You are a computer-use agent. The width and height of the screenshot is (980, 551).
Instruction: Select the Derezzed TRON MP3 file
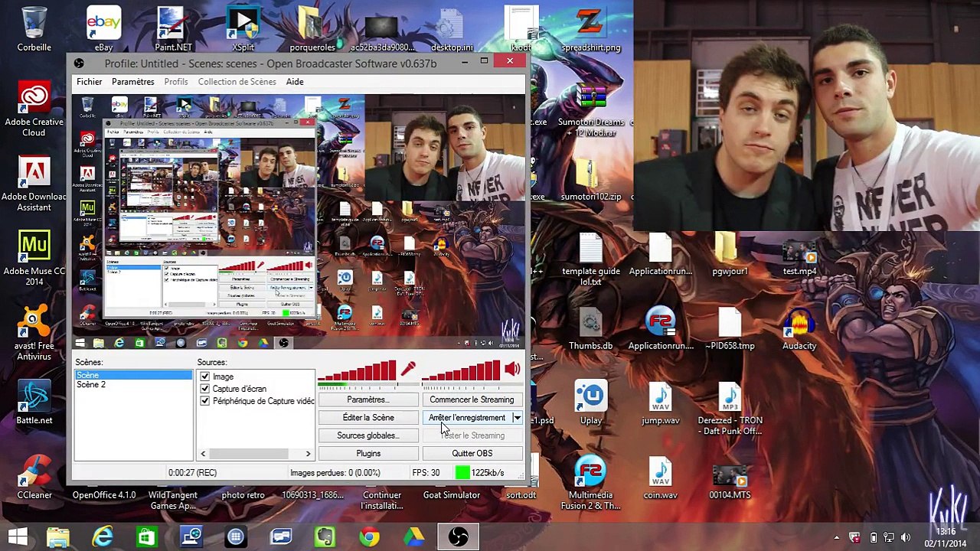point(730,407)
